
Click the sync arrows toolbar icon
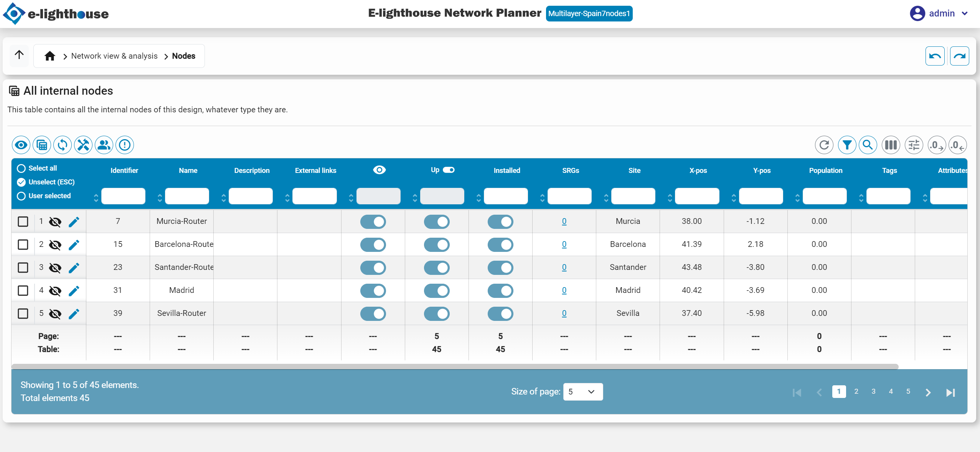(63, 145)
